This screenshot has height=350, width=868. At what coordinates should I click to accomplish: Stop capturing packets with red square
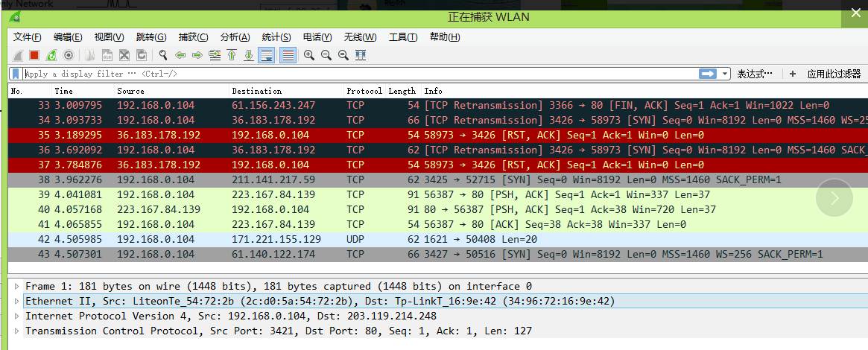pyautogui.click(x=34, y=55)
